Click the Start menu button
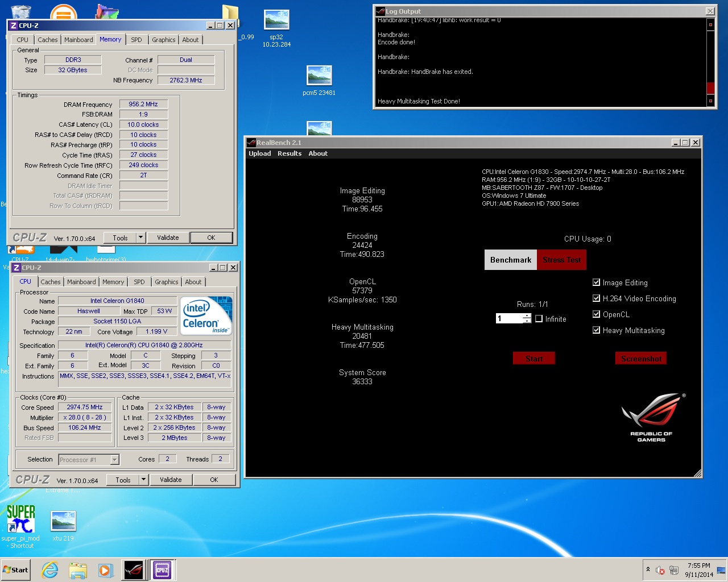The image size is (728, 582). (16, 570)
